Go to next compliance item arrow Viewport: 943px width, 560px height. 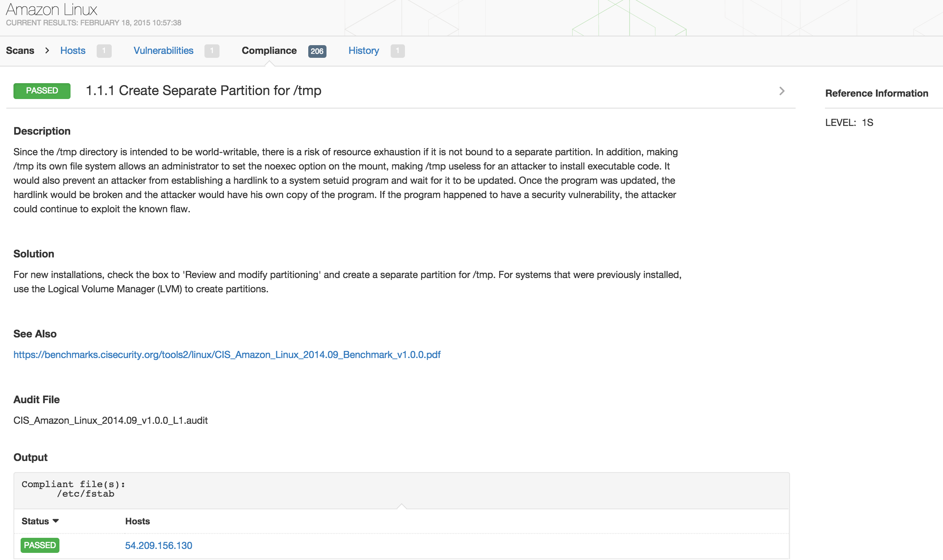[782, 91]
